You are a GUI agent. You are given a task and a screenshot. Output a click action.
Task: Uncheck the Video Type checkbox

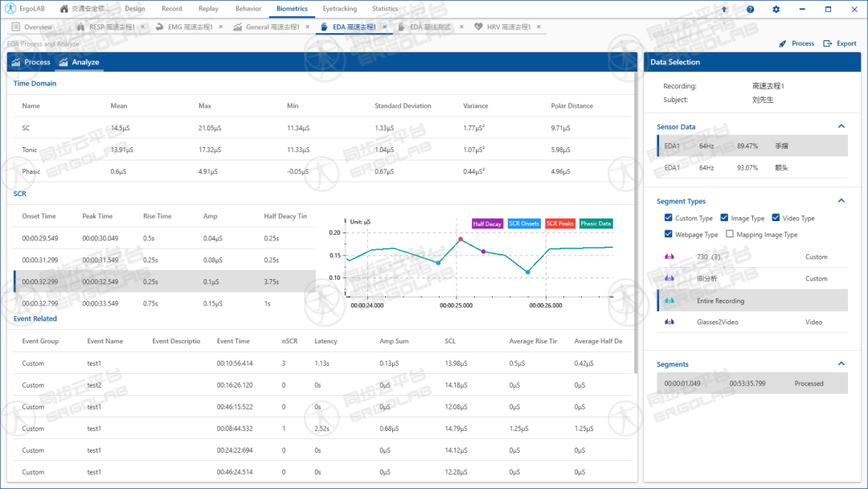point(776,218)
